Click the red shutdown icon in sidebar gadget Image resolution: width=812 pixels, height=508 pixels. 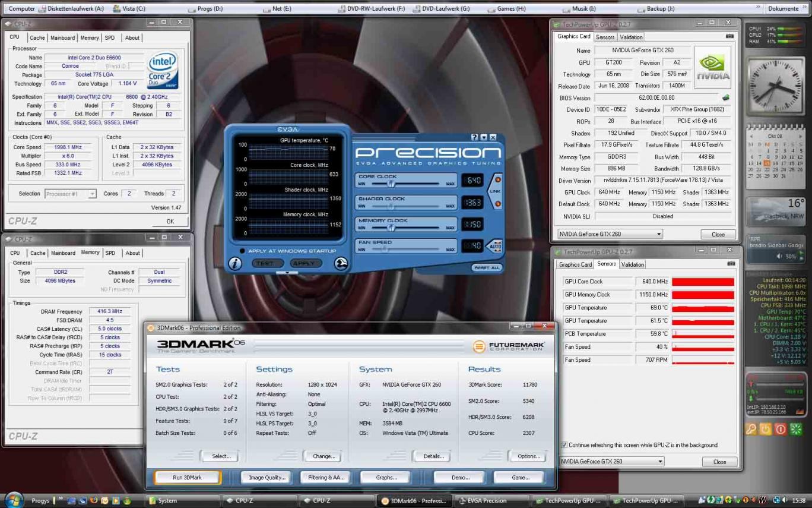781,429
